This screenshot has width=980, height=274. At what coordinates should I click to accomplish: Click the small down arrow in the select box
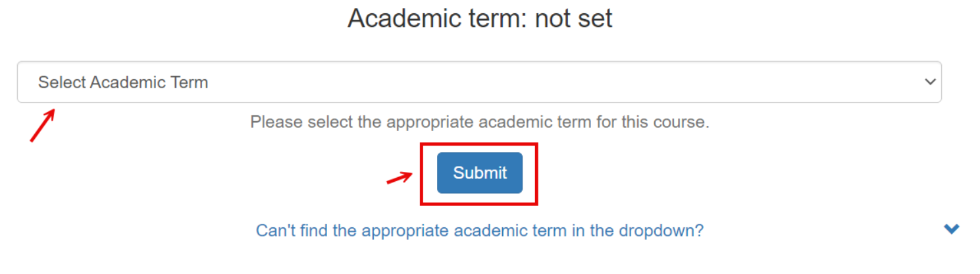coord(930,82)
